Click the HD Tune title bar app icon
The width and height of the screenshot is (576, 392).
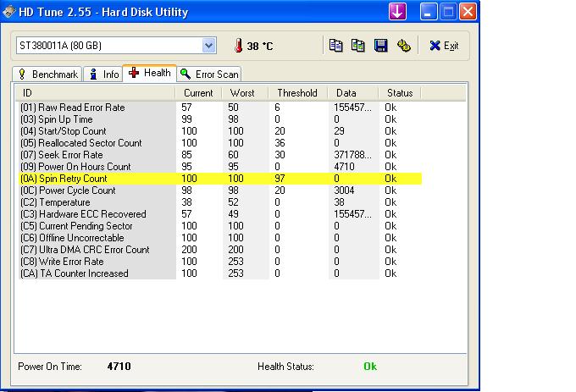click(x=8, y=12)
